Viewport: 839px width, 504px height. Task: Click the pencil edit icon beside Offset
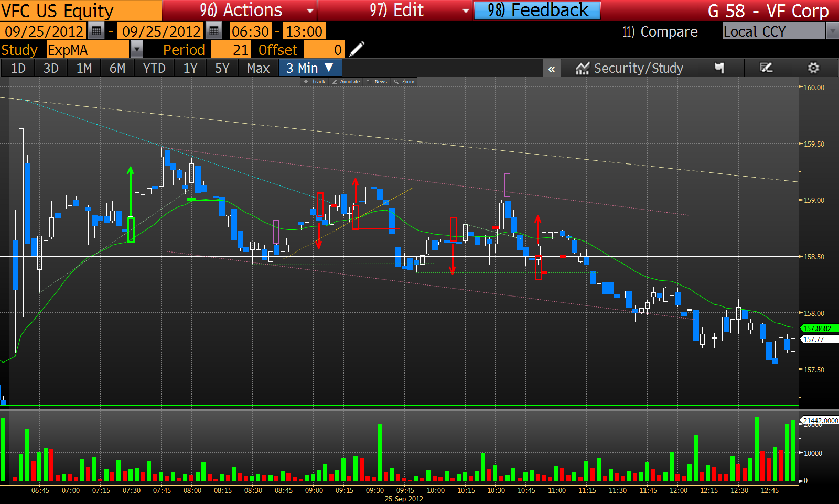click(357, 50)
